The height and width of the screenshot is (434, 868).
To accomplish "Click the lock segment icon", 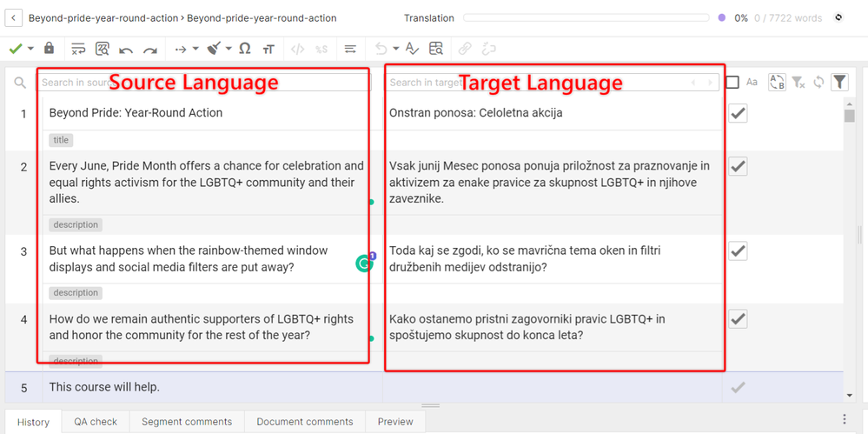I will click(49, 49).
